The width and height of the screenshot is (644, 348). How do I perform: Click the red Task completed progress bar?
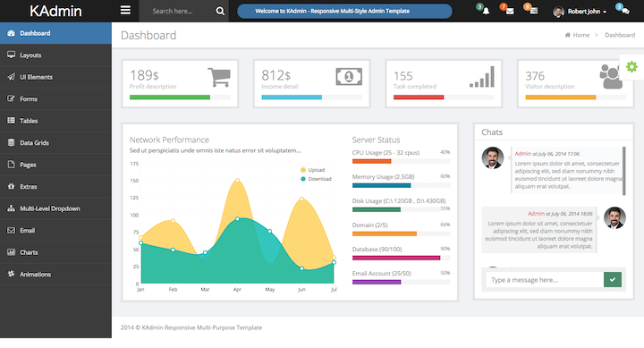[419, 98]
